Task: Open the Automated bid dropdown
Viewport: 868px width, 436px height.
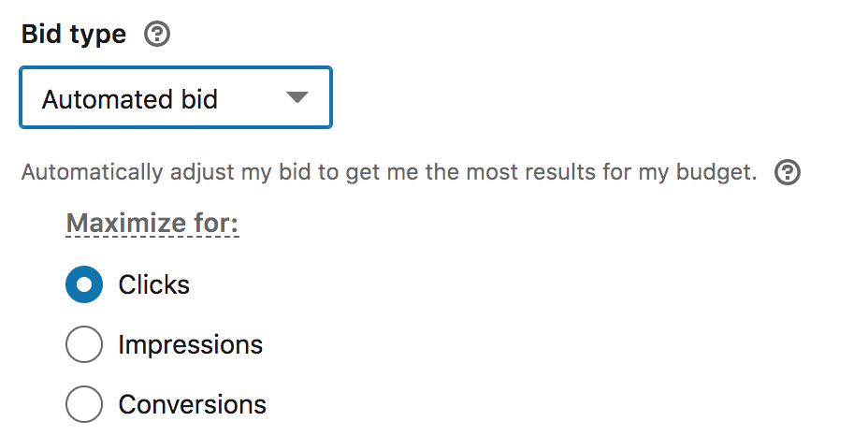Action: pos(176,97)
